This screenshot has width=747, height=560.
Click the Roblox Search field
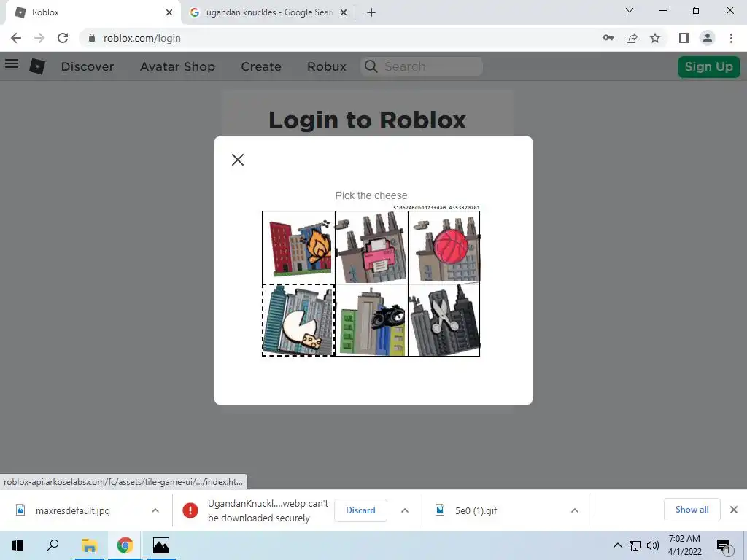pos(422,66)
